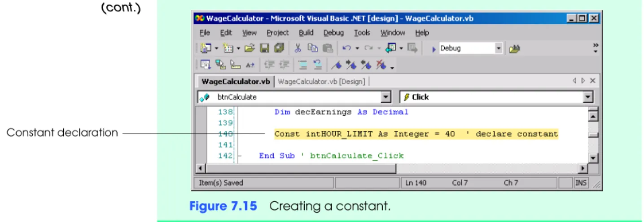Open the View menu

[x=250, y=33]
